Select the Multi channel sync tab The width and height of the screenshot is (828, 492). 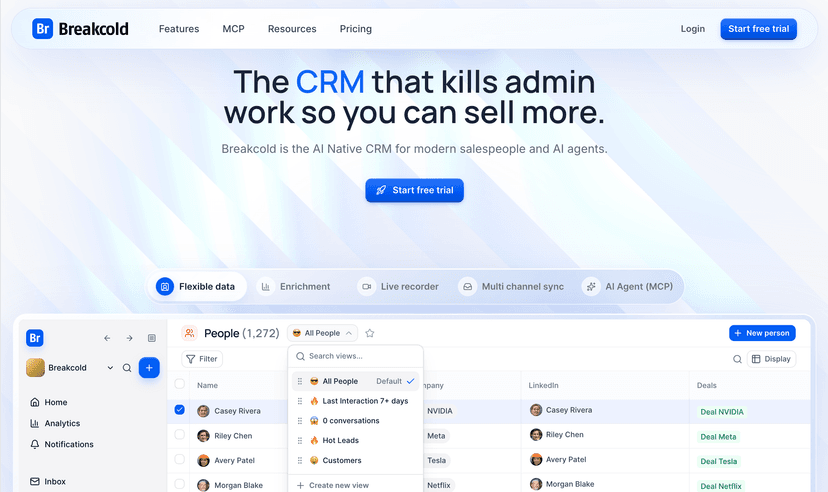pyautogui.click(x=511, y=287)
